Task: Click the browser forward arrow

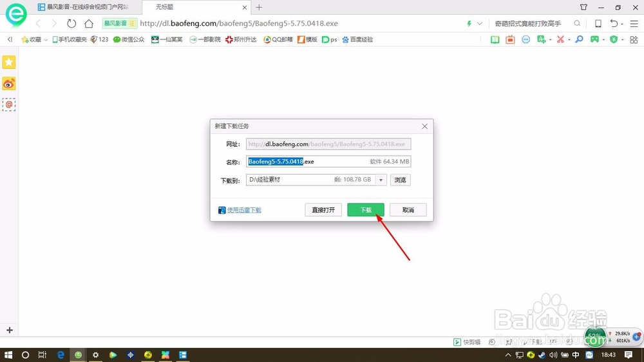Action: tap(54, 23)
